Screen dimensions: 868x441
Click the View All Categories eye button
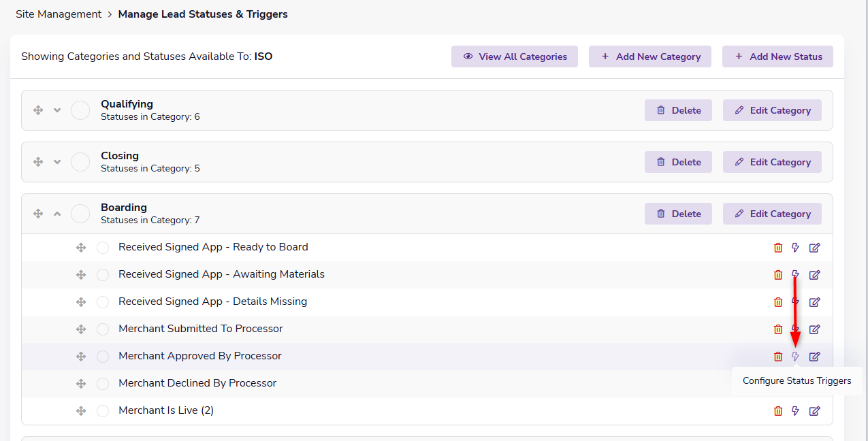pyautogui.click(x=515, y=56)
